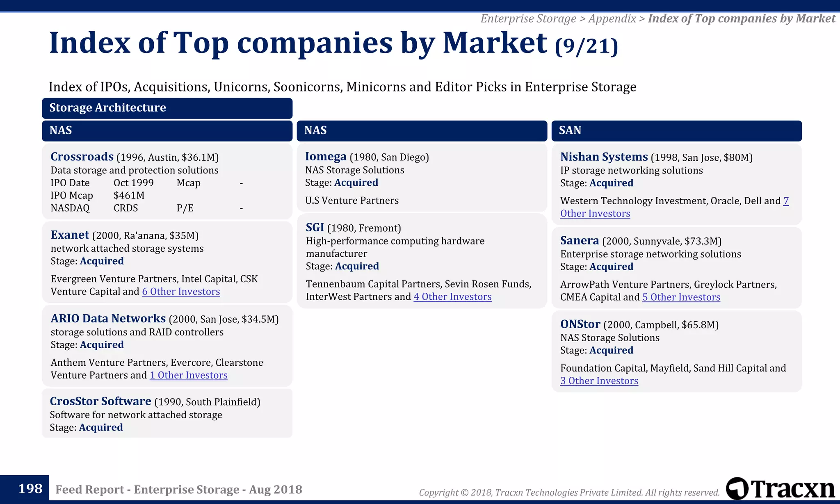This screenshot has width=840, height=504.
Task: Click the Nishan Systems company name
Action: pyautogui.click(x=604, y=157)
